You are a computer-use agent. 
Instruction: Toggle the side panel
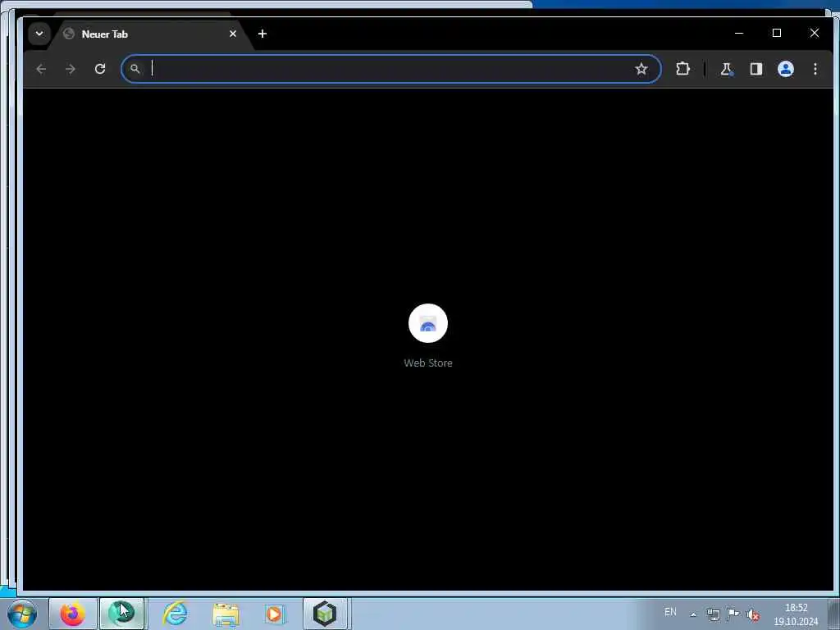pos(756,69)
